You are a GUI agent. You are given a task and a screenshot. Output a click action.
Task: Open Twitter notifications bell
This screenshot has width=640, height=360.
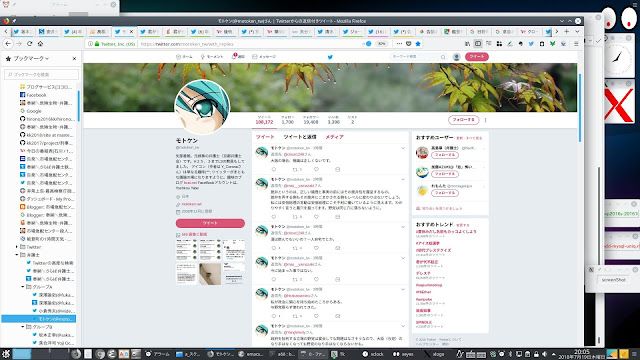(x=238, y=57)
